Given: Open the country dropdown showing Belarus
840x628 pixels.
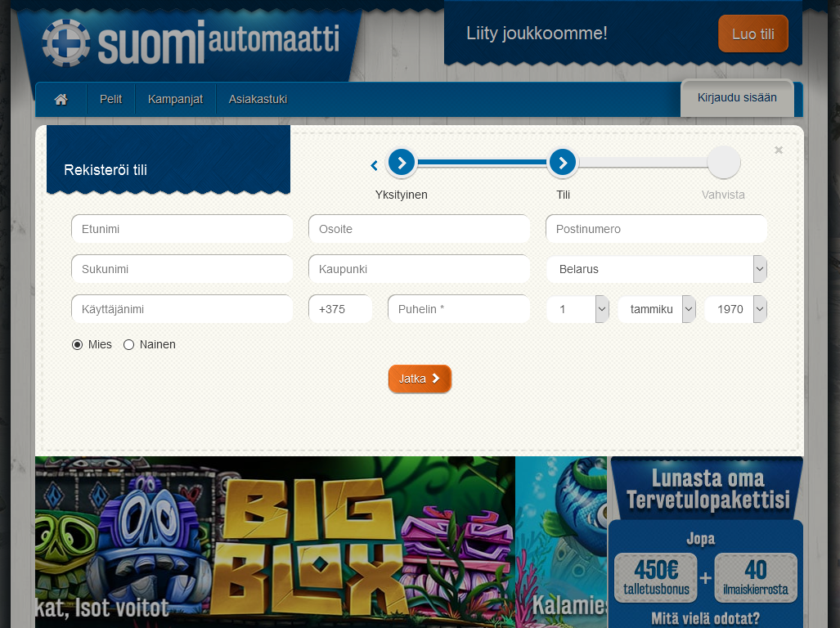Looking at the screenshot, I should pyautogui.click(x=656, y=269).
